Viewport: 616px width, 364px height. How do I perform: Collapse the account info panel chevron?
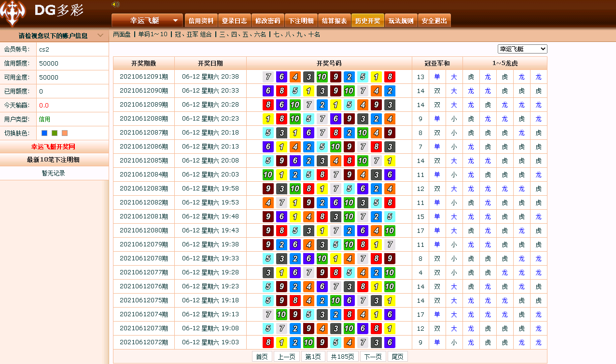pyautogui.click(x=100, y=36)
